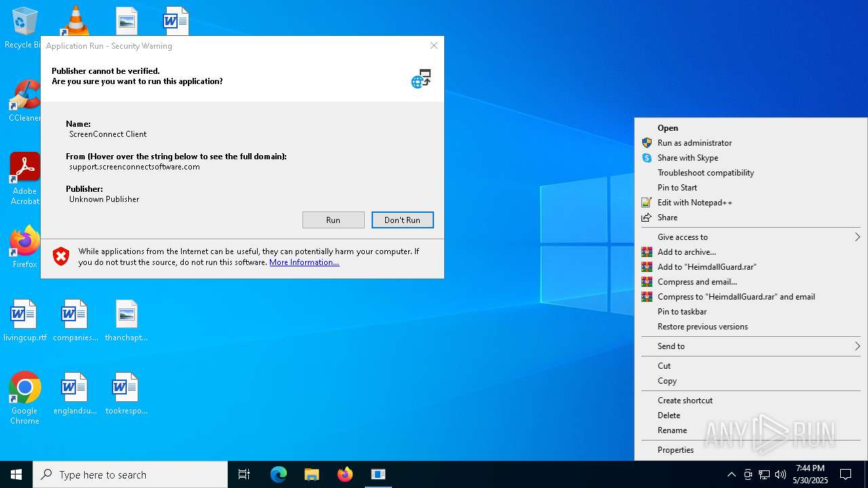This screenshot has width=868, height=488.
Task: Select the image file icon beside VLC
Action: pos(126,20)
